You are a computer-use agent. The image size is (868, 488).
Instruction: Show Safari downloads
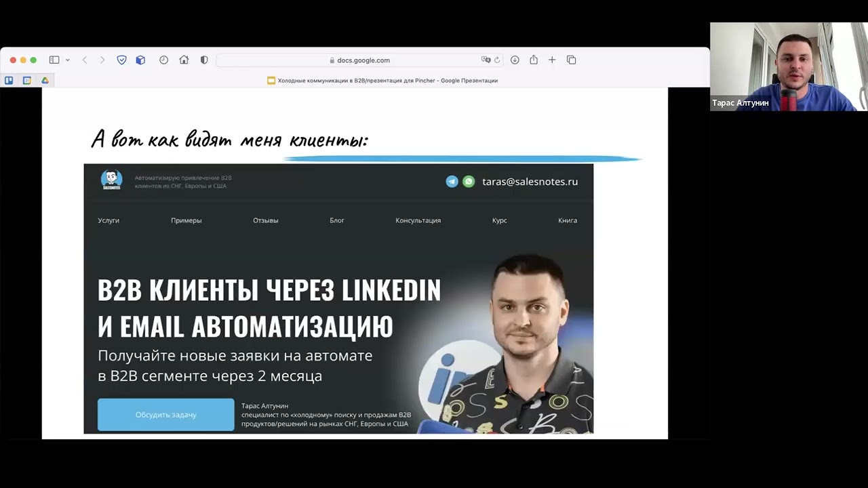(x=515, y=60)
